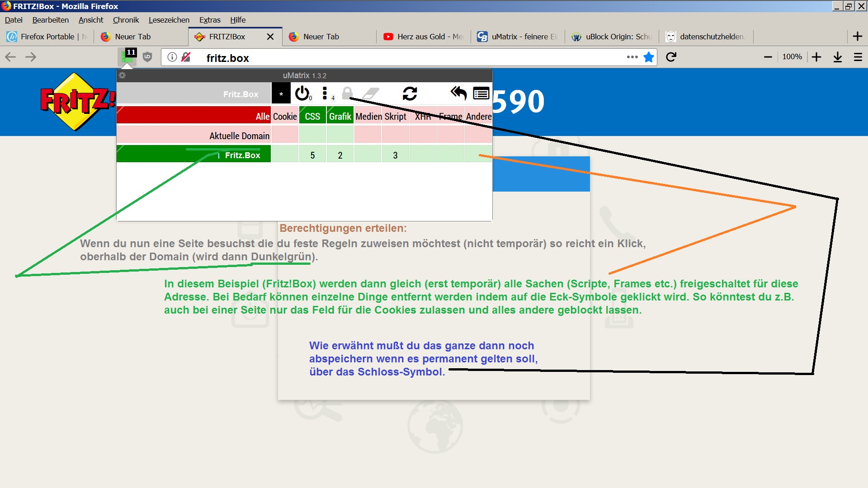Toggle the Cookie column header cell

coord(285,117)
